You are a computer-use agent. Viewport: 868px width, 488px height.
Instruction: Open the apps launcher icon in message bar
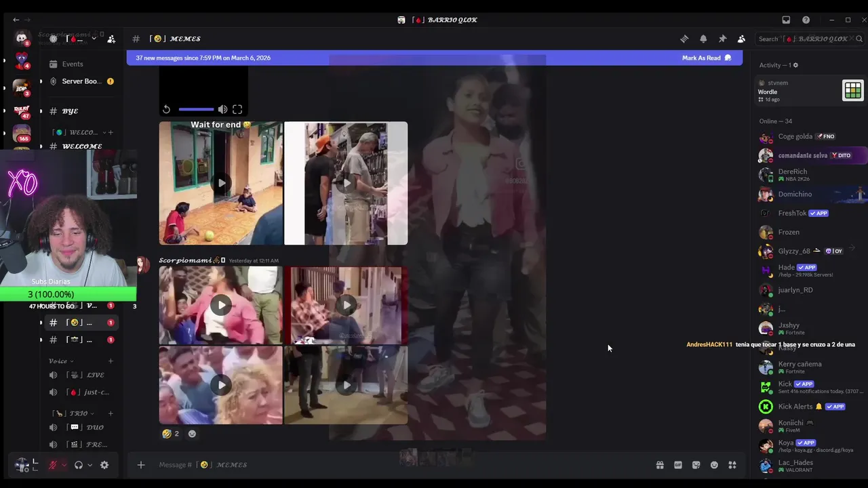732,465
